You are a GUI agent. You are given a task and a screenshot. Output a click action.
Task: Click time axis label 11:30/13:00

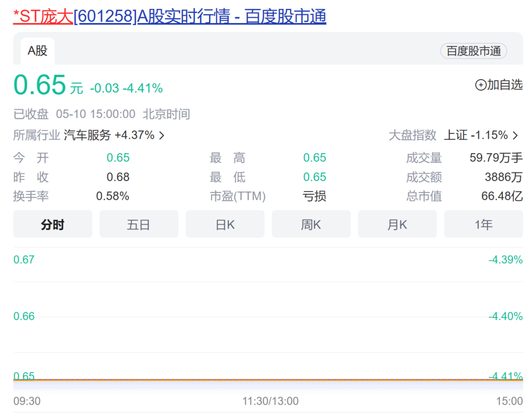point(270,401)
